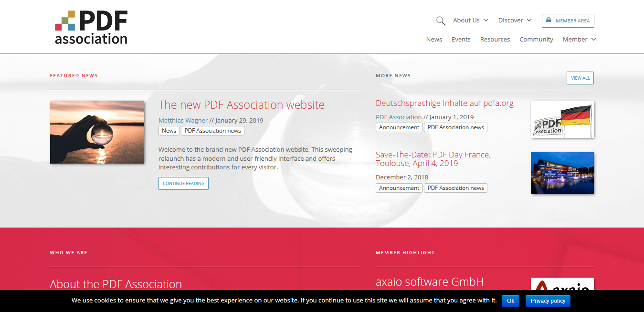The image size is (644, 312).
Task: Select PDF Association news tag under Deutschsprachige Inhalte
Action: (x=455, y=127)
